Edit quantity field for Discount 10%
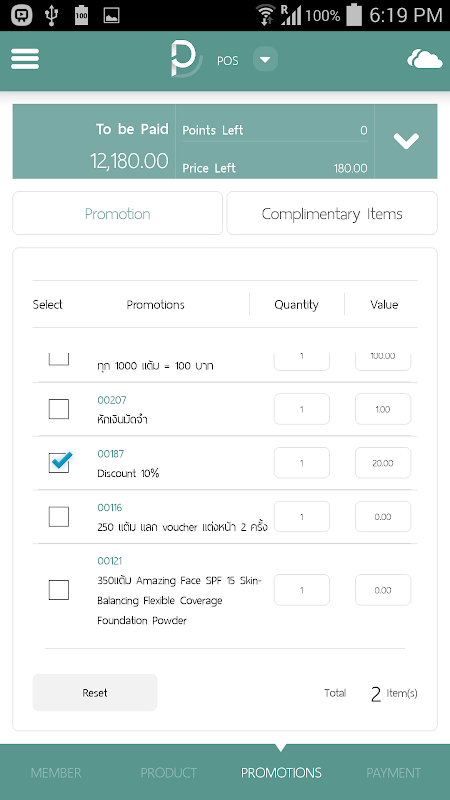Image resolution: width=450 pixels, height=800 pixels. coord(302,463)
